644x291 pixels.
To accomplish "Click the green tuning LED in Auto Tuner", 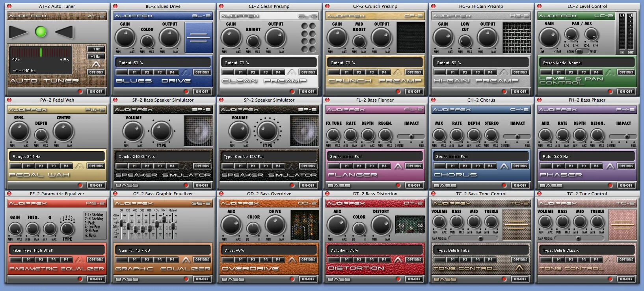I will tap(41, 32).
